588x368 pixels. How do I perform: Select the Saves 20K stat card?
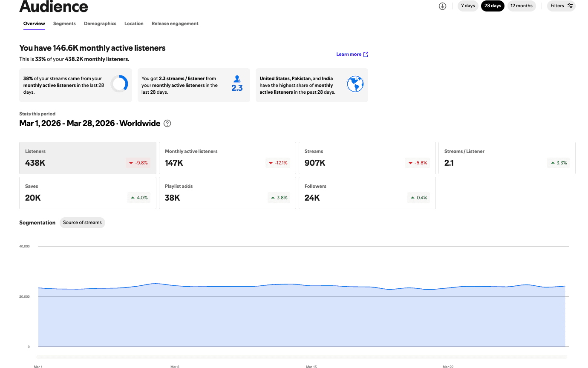88,193
